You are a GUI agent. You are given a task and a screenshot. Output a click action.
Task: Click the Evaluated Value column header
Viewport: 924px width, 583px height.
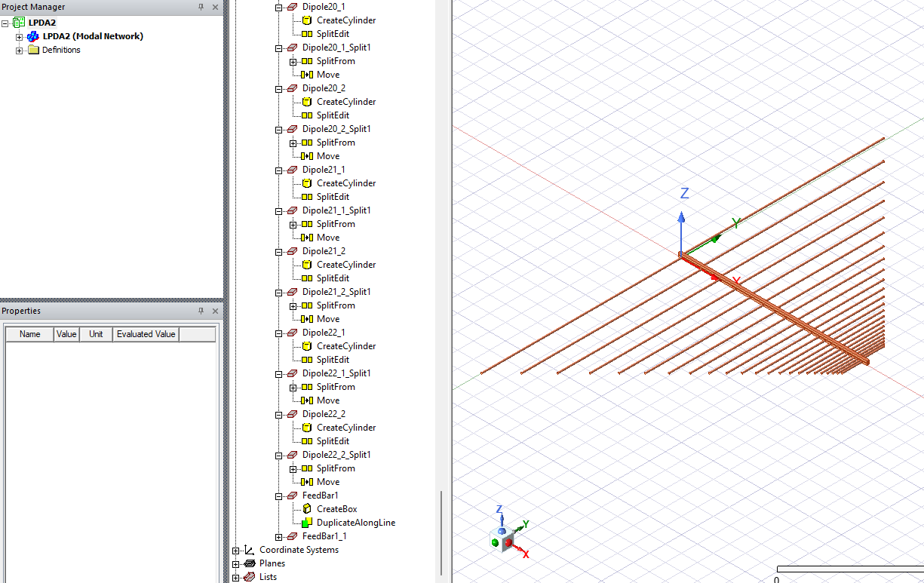[146, 334]
